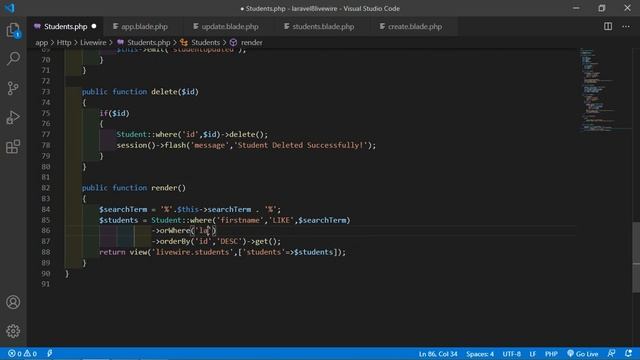
Task: Open feedback icon in status bar
Action: click(611, 353)
